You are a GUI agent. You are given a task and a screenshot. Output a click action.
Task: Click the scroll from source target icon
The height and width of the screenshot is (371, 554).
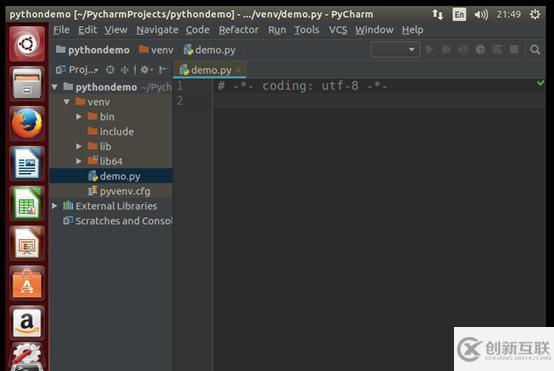pos(110,70)
